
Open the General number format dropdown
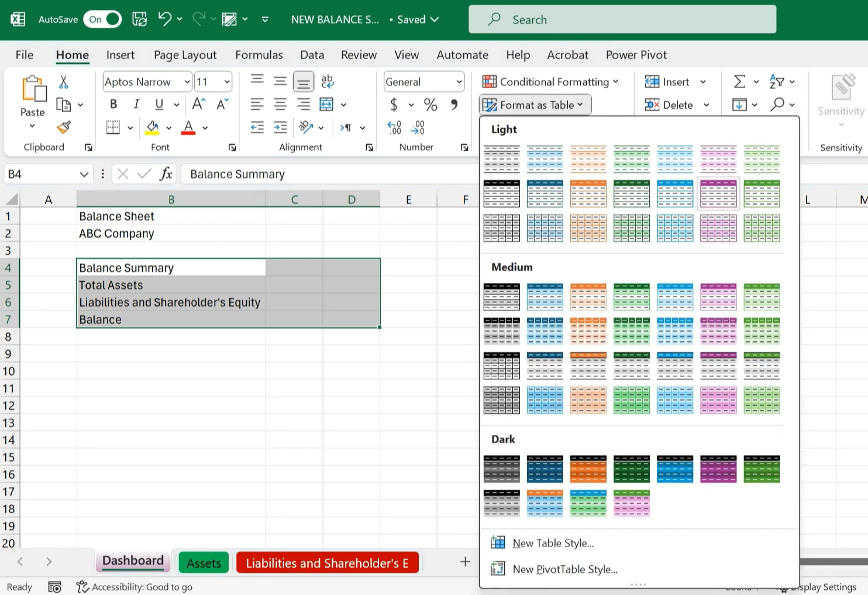tap(459, 82)
